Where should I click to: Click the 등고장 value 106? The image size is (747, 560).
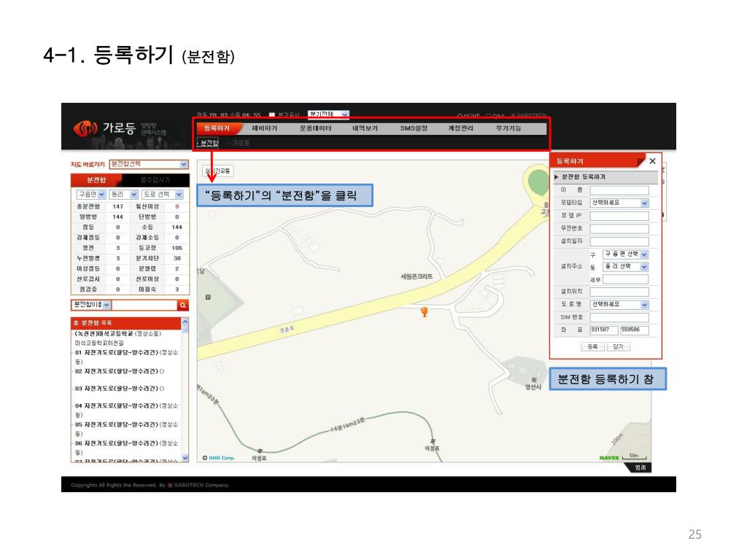(x=177, y=248)
